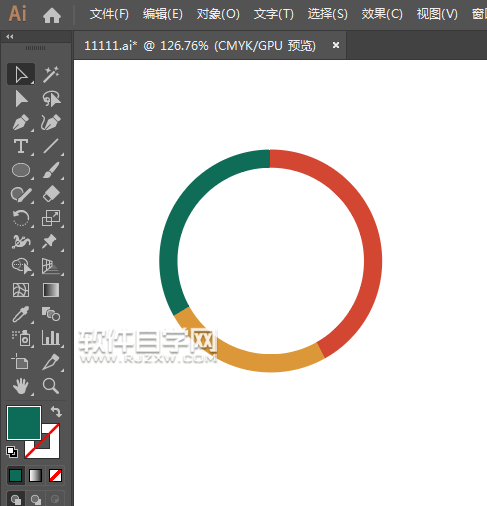Go to the Home screen
The image size is (487, 506).
(52, 16)
